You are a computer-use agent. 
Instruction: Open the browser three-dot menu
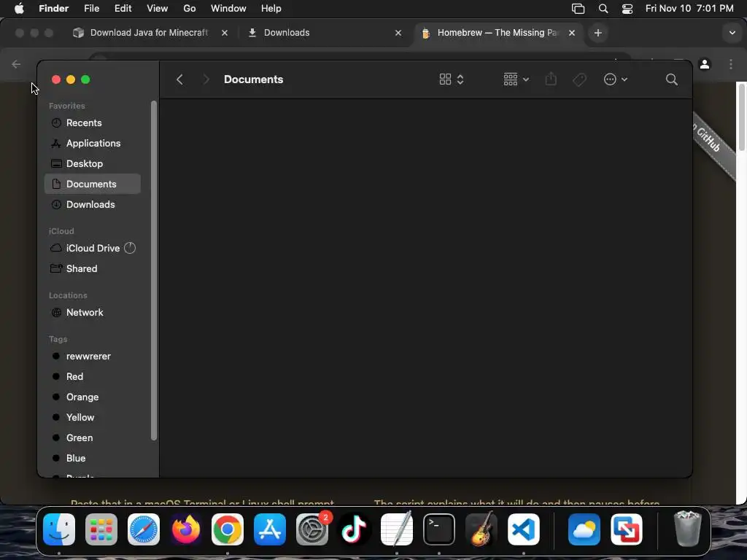[x=731, y=64]
